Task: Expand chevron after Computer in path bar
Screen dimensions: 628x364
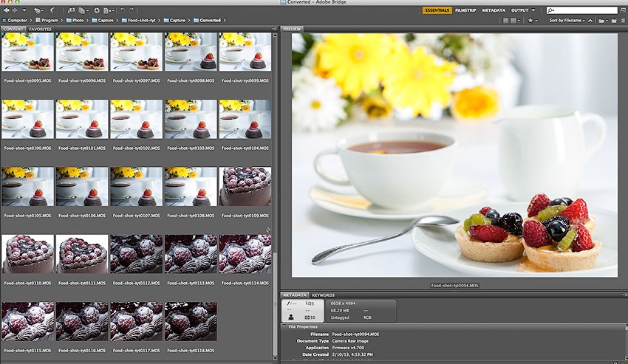Action: pos(31,20)
